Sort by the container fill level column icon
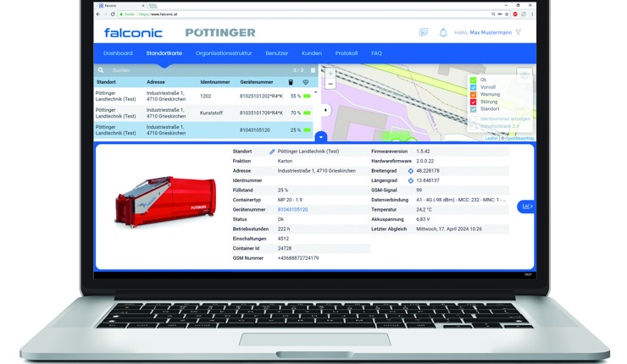The image size is (627, 364). point(291,82)
